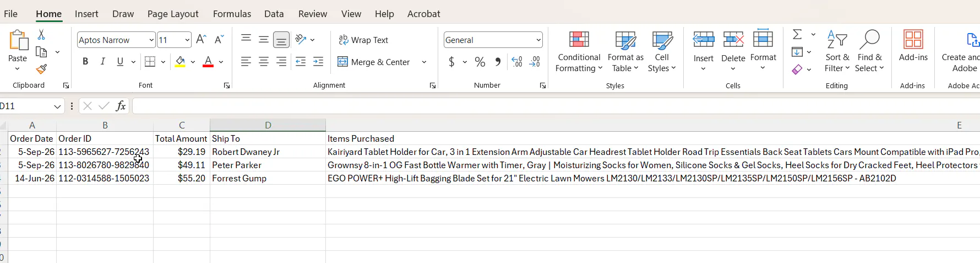This screenshot has width=980, height=263.
Task: Click the Add-ins button
Action: tap(913, 46)
